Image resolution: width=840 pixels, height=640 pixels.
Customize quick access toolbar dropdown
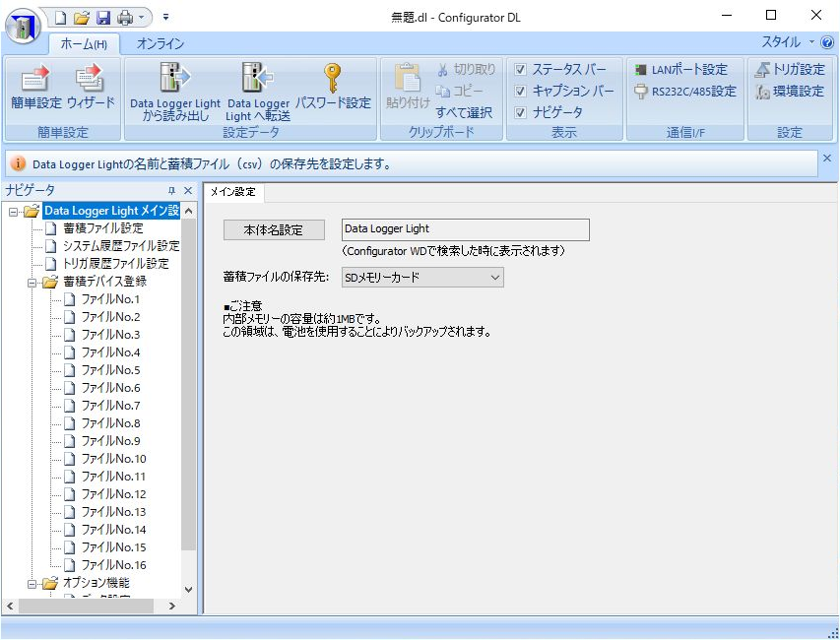coord(166,17)
